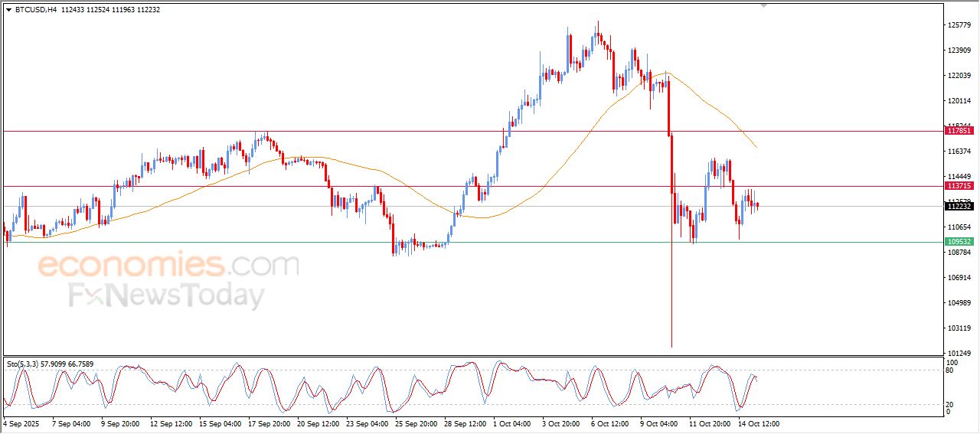The image size is (980, 434).
Task: Click the arrow beside the BTCUSD,H4 title
Action: (9, 10)
